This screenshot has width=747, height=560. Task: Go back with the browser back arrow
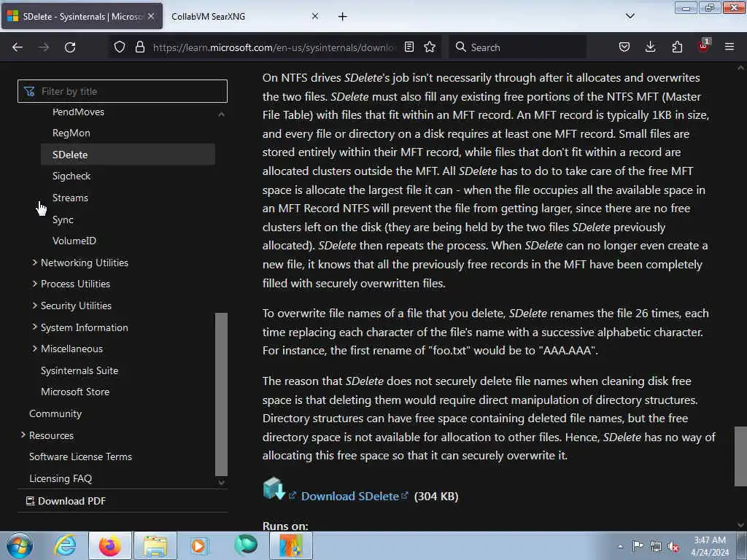(18, 47)
